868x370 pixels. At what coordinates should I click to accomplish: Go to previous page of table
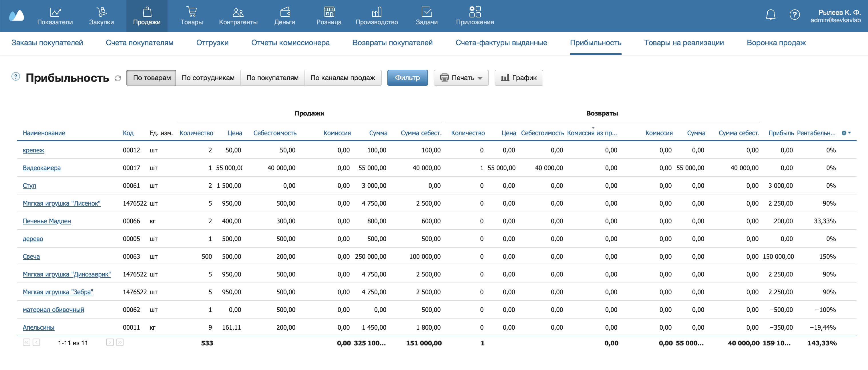36,342
